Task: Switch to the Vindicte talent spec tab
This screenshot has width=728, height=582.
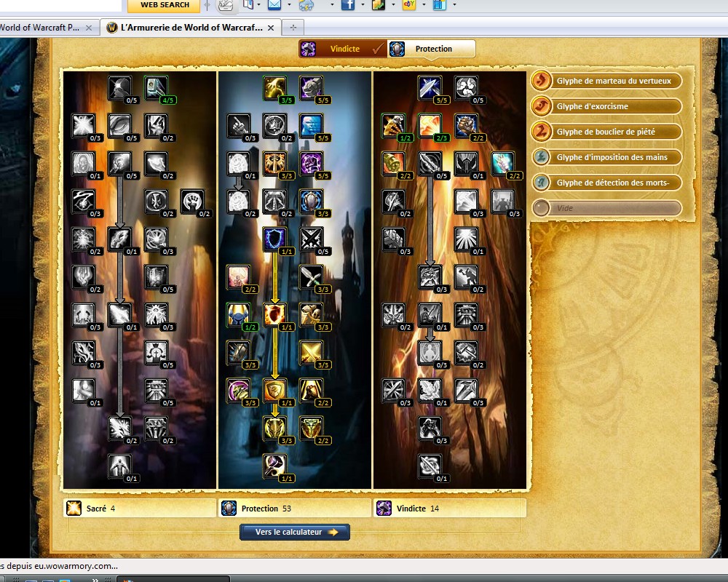Action: [343, 49]
